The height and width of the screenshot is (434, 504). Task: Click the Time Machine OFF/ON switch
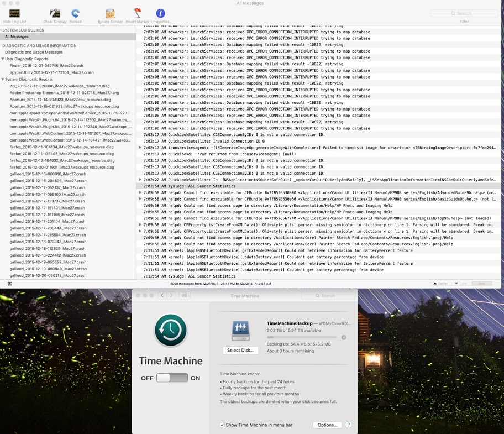(172, 378)
